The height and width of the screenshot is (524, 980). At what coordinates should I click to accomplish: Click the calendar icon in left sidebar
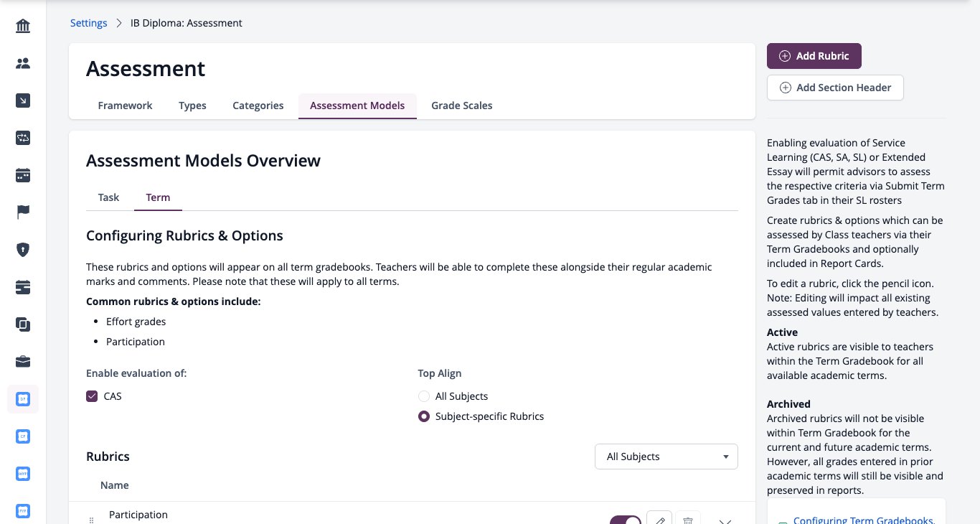[23, 175]
